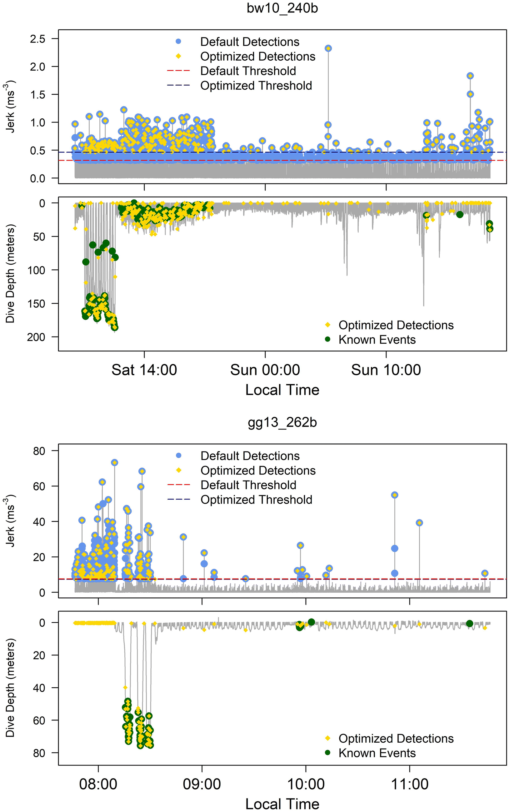509x812 pixels.
Task: Click the bw10_240b plot title
Action: 282,8
